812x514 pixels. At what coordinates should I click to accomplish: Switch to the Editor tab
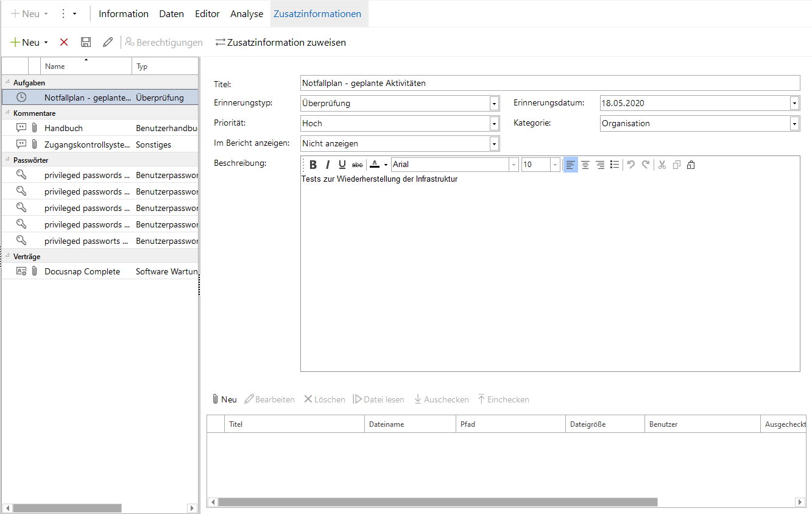pos(207,13)
